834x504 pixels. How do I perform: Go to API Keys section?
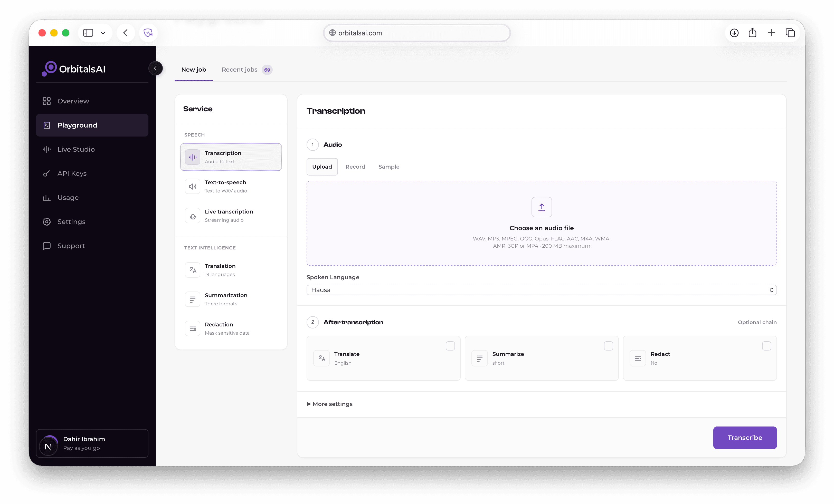pyautogui.click(x=92, y=173)
